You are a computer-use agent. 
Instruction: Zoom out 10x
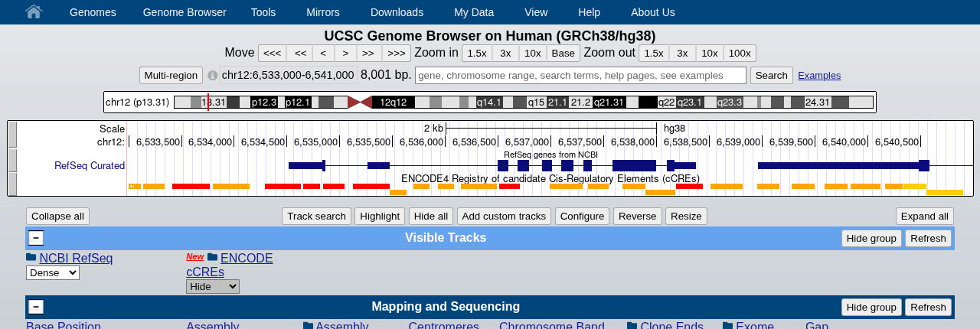pyautogui.click(x=710, y=53)
